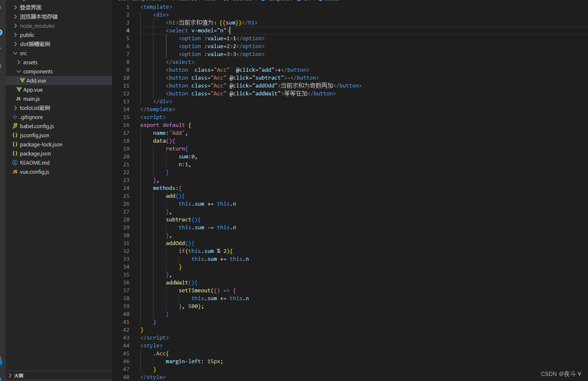Click the braces icon beside jsconfig.json

pos(15,135)
